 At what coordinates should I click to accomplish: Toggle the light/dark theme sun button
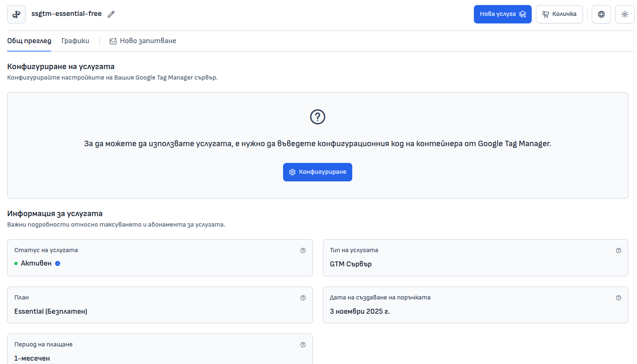pyautogui.click(x=624, y=14)
